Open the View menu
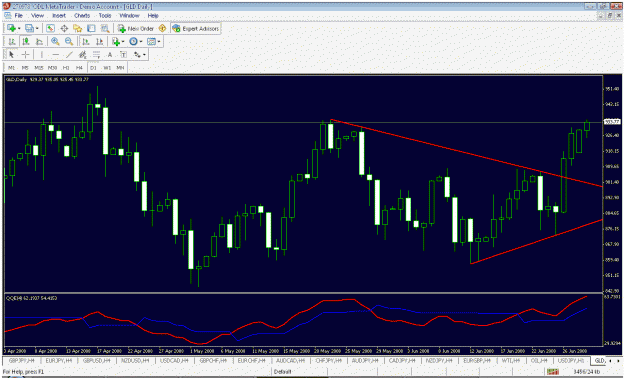 coord(37,16)
